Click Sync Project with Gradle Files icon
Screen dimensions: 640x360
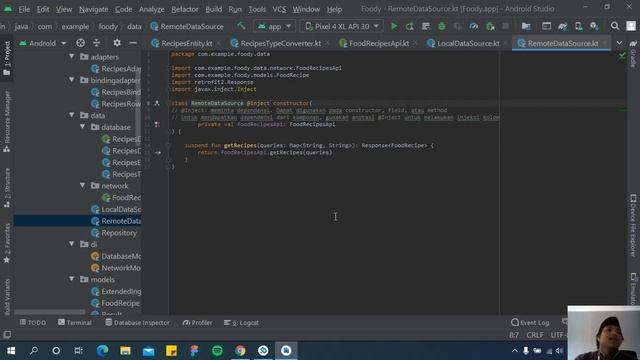tap(562, 26)
